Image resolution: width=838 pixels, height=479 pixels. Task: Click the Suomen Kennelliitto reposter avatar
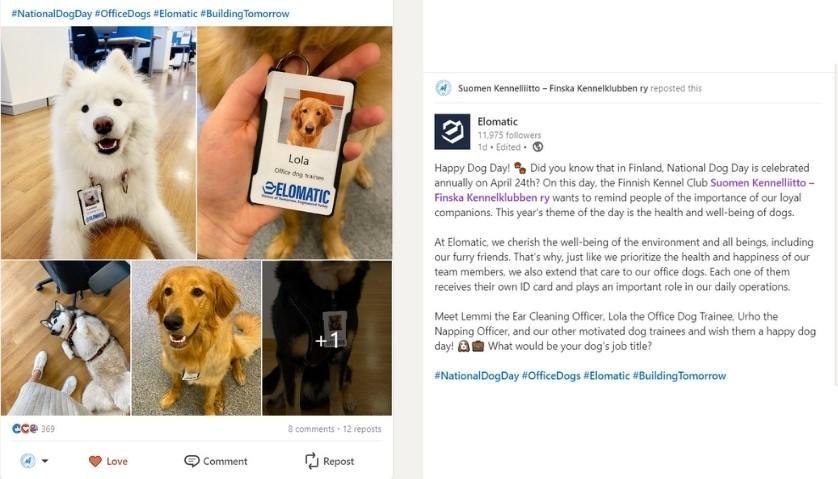[443, 88]
